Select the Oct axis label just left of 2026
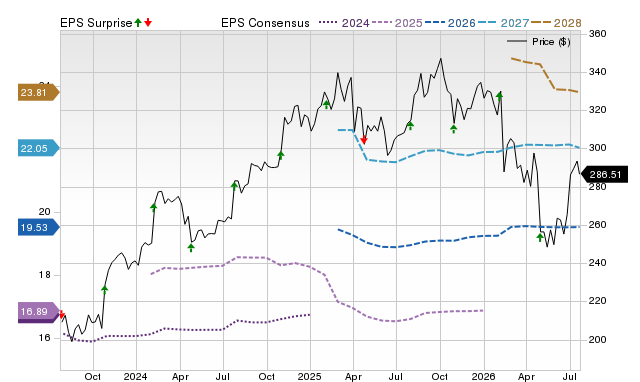 440,376
